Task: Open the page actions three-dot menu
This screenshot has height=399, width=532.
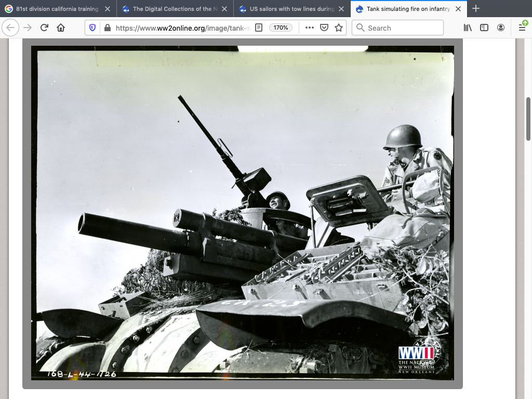Action: coord(309,28)
